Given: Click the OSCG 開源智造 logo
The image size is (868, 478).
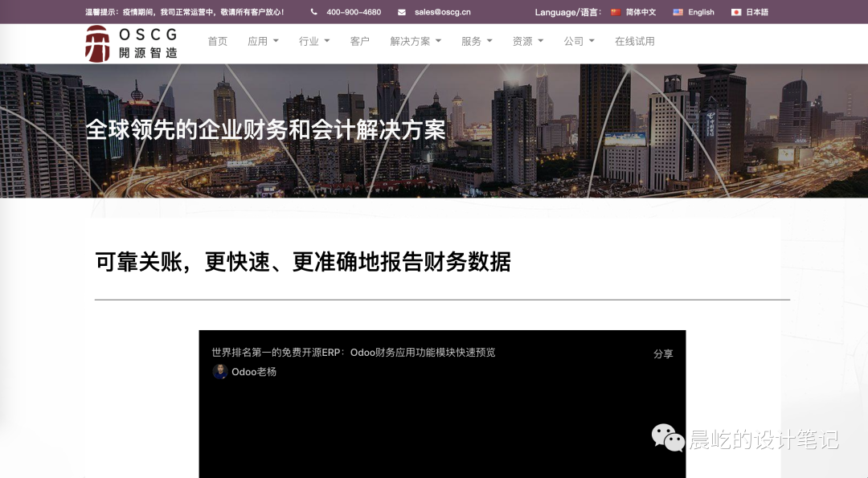Looking at the screenshot, I should [132, 42].
